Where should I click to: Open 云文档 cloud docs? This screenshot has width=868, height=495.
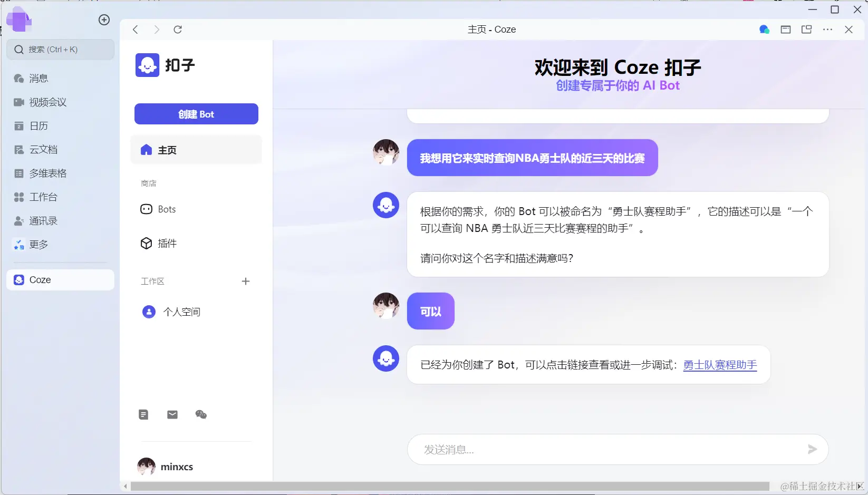[60, 150]
